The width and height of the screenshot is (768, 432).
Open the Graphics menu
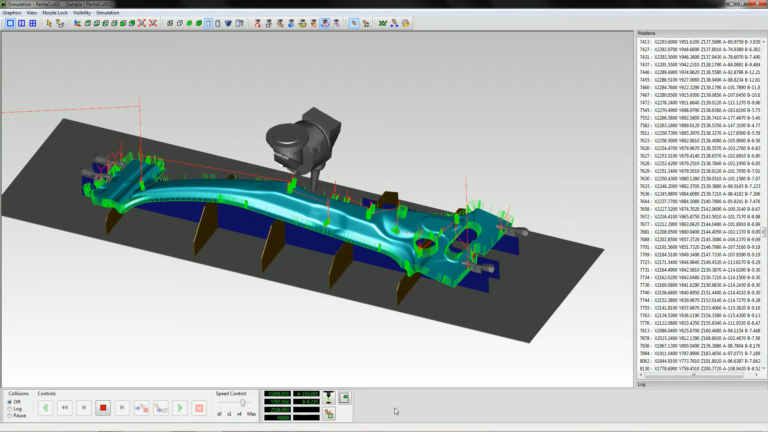tap(12, 13)
